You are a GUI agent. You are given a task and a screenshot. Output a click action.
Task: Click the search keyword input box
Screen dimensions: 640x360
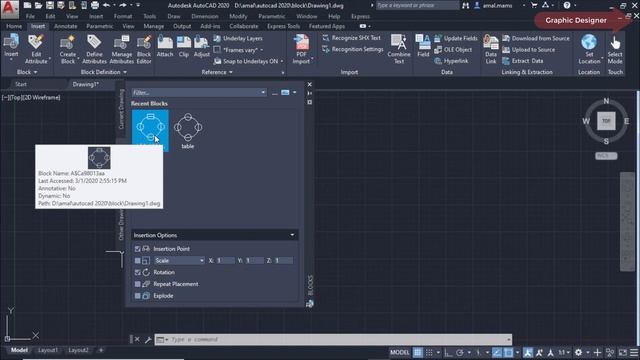point(417,5)
